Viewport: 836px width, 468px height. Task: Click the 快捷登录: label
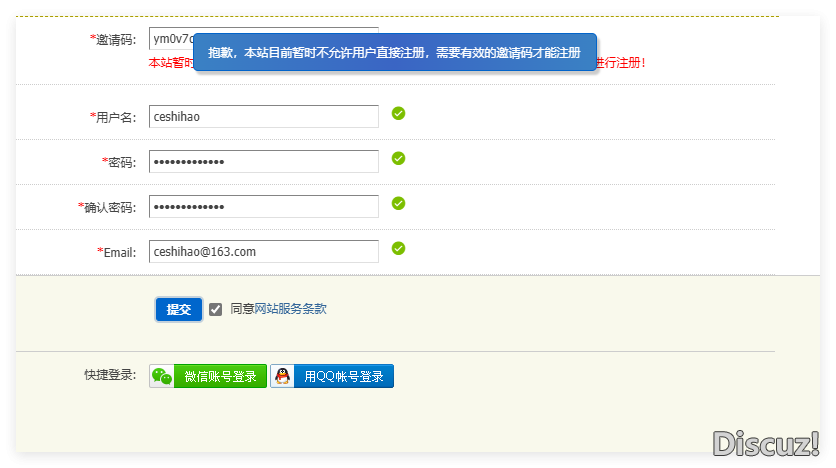coord(110,375)
